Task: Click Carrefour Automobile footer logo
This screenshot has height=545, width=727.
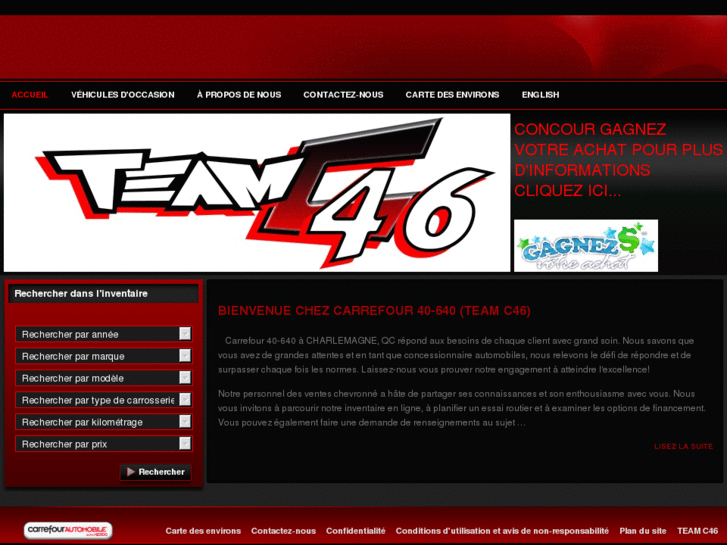Action: pyautogui.click(x=68, y=530)
